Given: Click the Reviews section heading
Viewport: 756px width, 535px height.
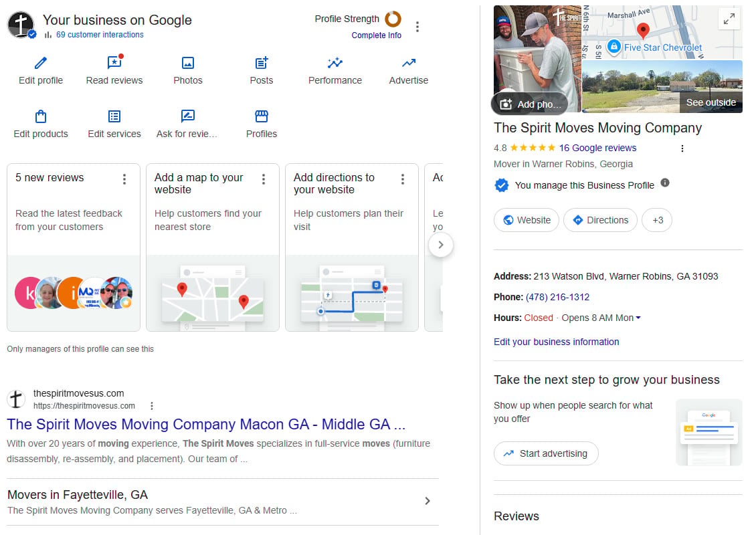Looking at the screenshot, I should coord(516,516).
